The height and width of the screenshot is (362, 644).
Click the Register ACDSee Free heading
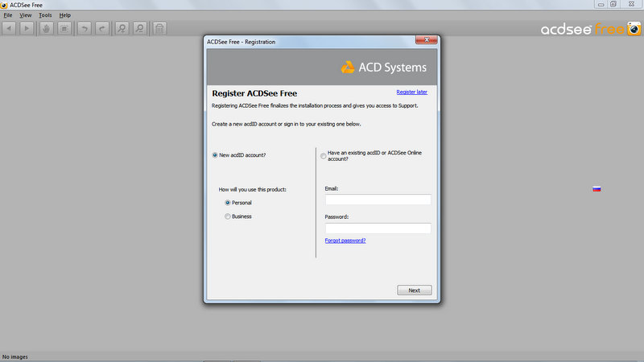(254, 93)
